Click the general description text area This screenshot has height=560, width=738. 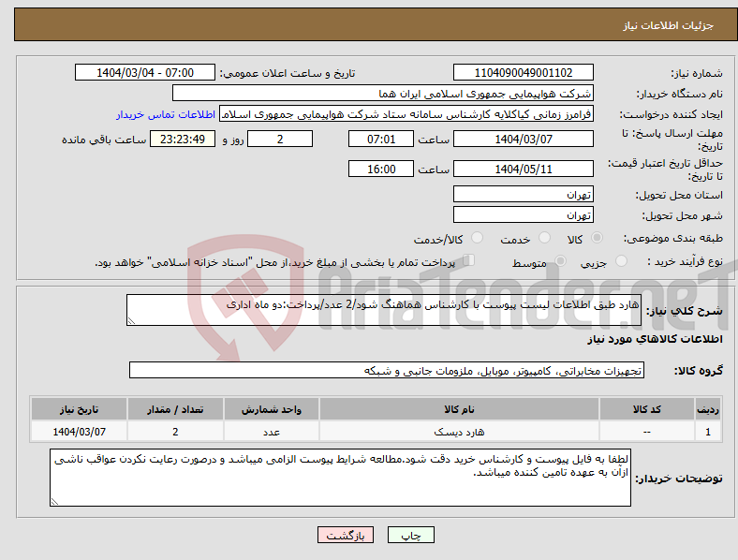tap(384, 310)
